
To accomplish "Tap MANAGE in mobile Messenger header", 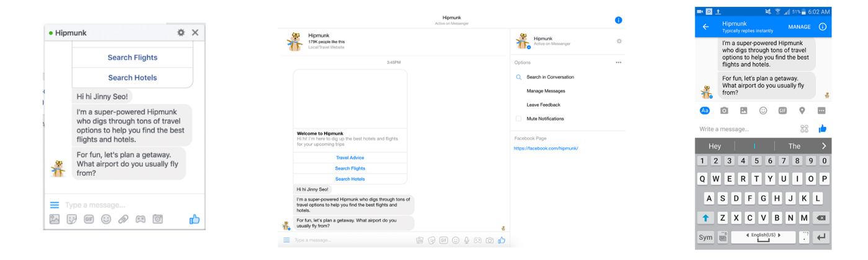I will click(x=799, y=27).
